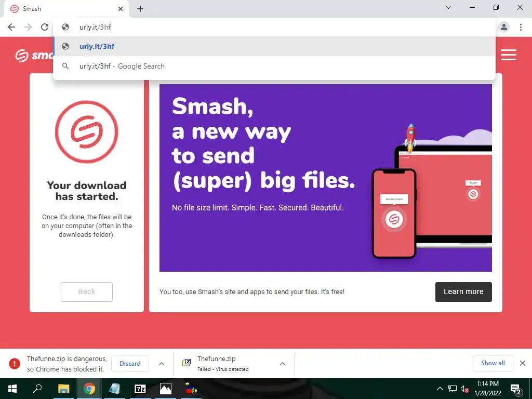This screenshot has height=399, width=532.
Task: Discard the dangerous Thefunne.zip download
Action: click(130, 363)
